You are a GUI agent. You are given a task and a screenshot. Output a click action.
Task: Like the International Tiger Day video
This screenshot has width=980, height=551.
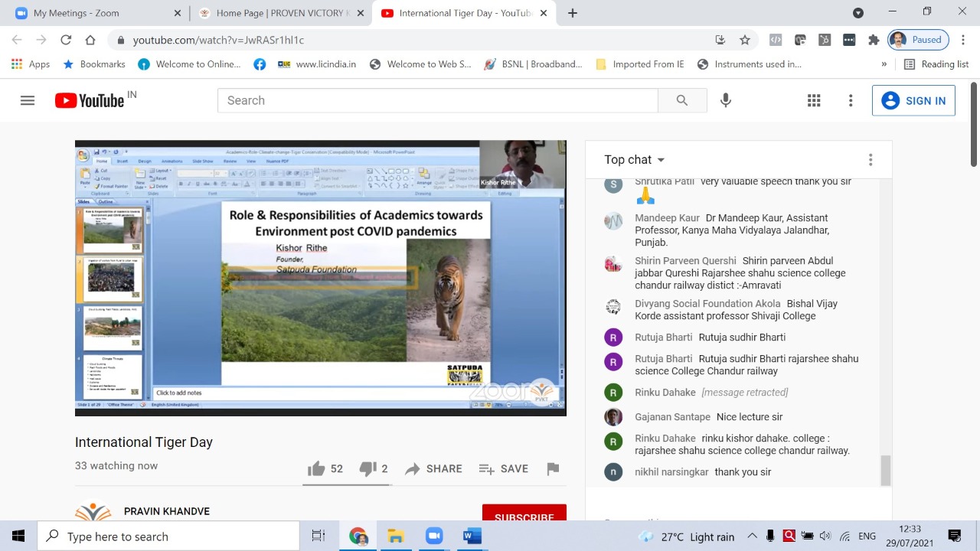click(316, 468)
